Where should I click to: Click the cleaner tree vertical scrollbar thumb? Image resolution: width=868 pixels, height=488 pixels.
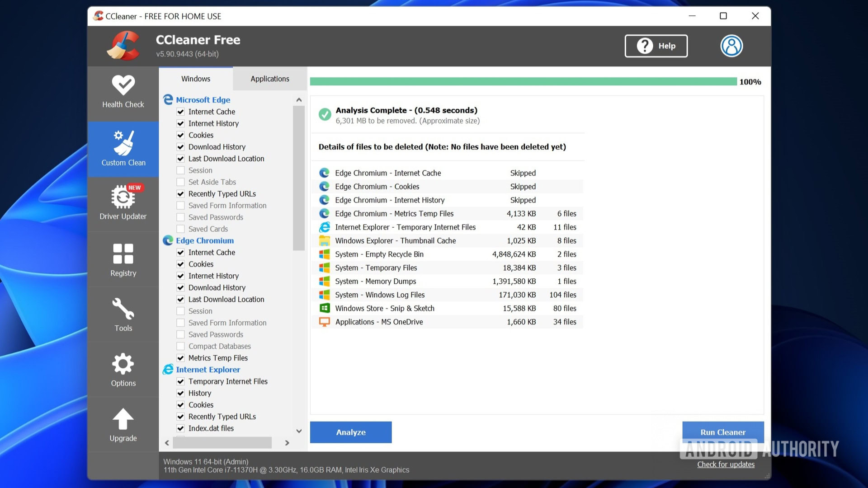click(x=299, y=178)
